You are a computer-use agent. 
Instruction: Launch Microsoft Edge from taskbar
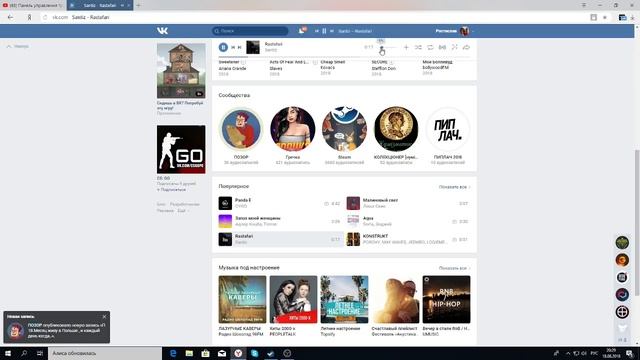click(173, 353)
